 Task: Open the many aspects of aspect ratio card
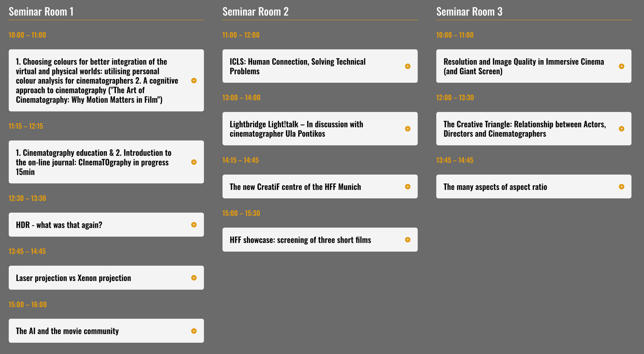(x=534, y=186)
